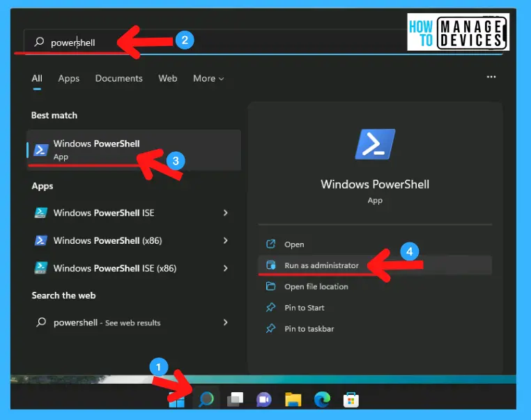Image resolution: width=531 pixels, height=420 pixels.
Task: Click the web search magnifier icon
Action: click(x=41, y=322)
